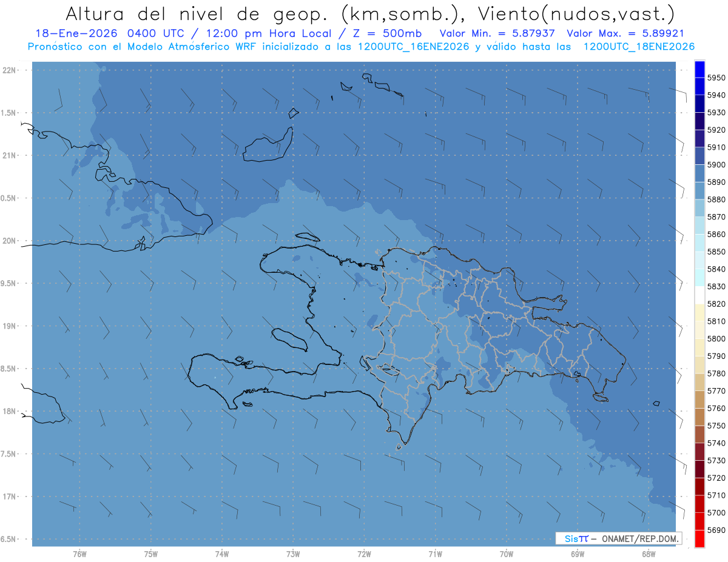Click the '69W' longitude label

coord(577,554)
